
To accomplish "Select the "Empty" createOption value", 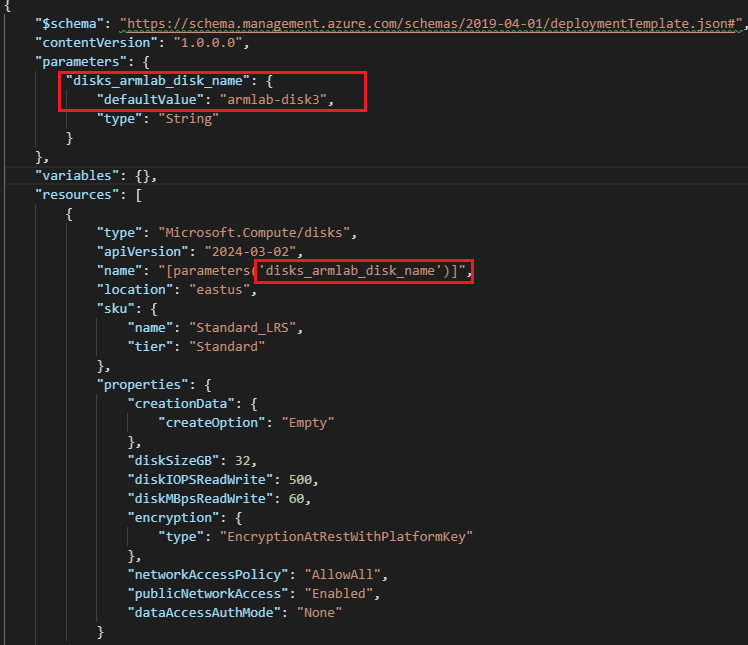I will 308,423.
